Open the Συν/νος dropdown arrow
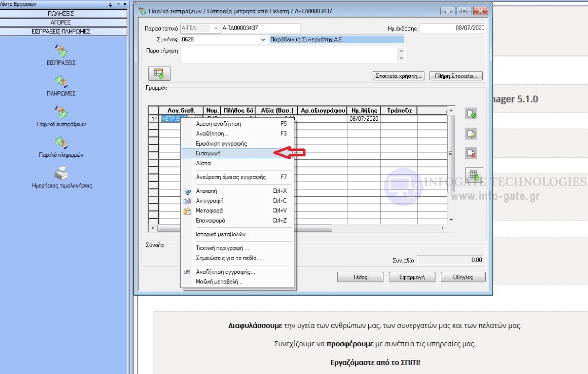 click(x=263, y=39)
